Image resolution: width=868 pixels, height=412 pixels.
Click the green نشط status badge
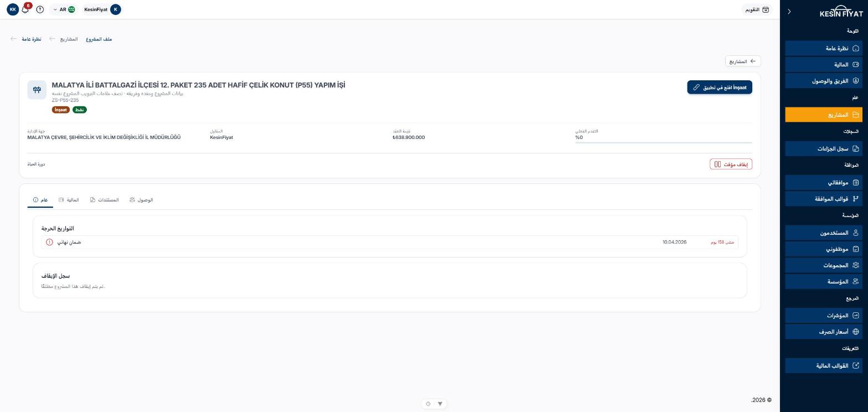tap(80, 110)
